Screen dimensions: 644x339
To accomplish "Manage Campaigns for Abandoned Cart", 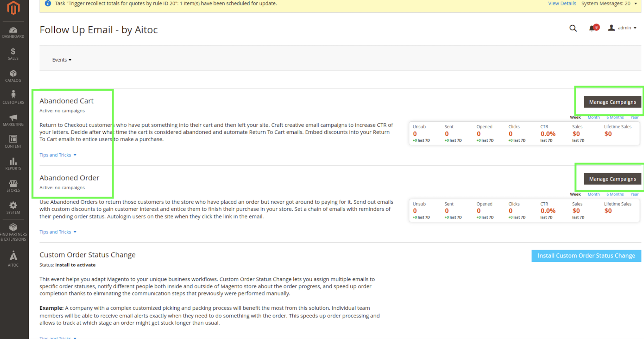I will pos(612,102).
